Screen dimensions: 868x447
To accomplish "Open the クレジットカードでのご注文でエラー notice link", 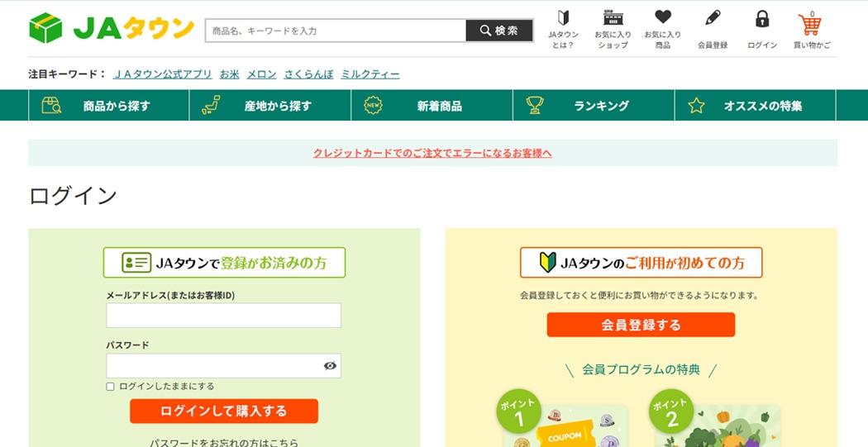I will pos(432,153).
